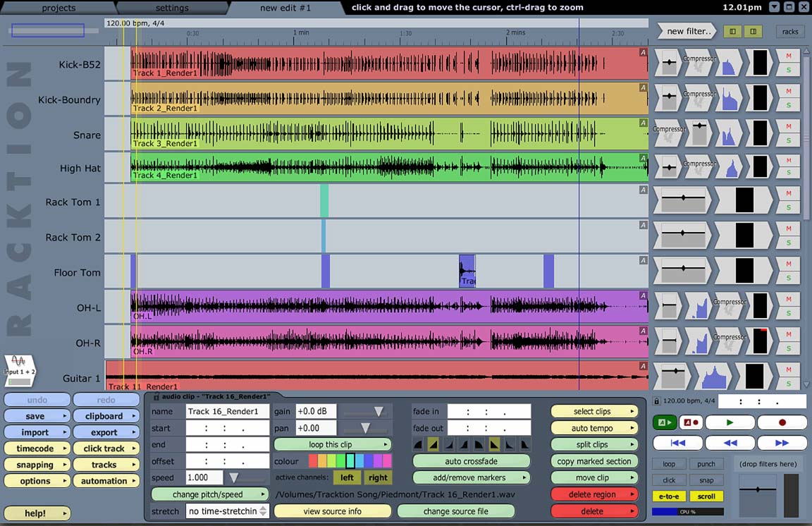The width and height of the screenshot is (812, 526).
Task: Open the select clips popup
Action: (x=594, y=412)
